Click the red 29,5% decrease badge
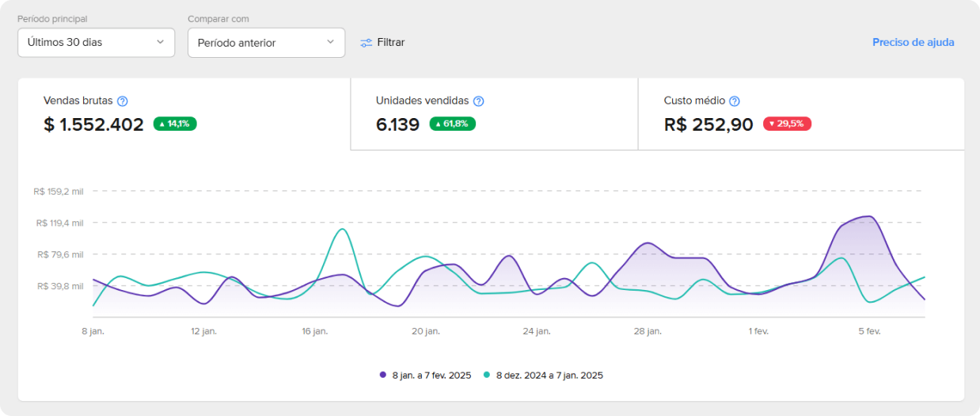The width and height of the screenshot is (980, 416). [787, 124]
